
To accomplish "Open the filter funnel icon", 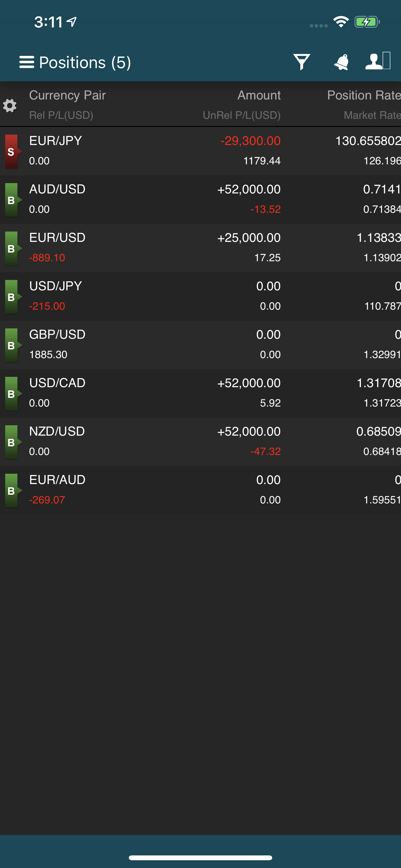I will [x=302, y=62].
